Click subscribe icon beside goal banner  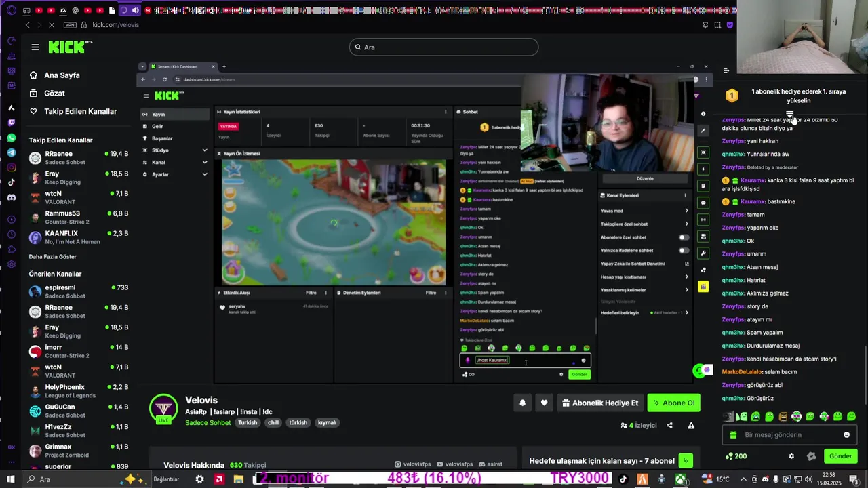tap(686, 461)
